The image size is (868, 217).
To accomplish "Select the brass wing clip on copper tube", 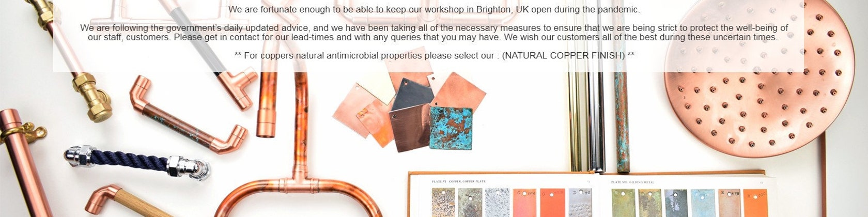I will tap(23, 134).
